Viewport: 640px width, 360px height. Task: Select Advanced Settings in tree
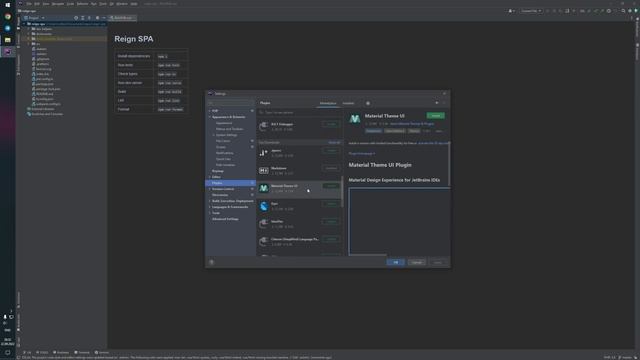click(225, 219)
